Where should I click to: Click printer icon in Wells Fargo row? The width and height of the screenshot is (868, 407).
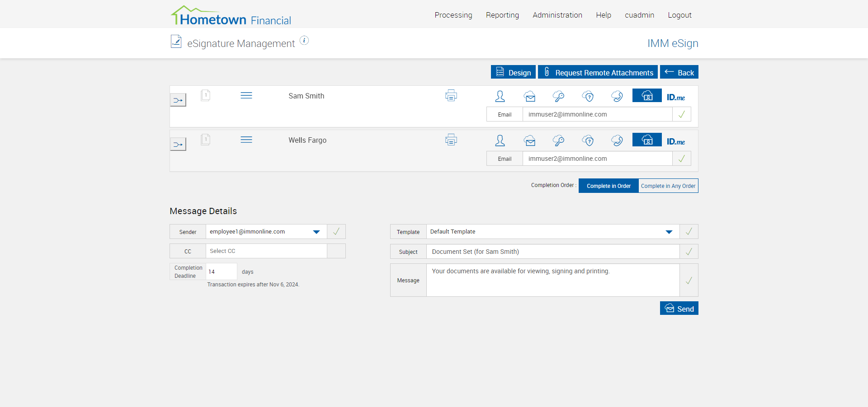pos(451,140)
